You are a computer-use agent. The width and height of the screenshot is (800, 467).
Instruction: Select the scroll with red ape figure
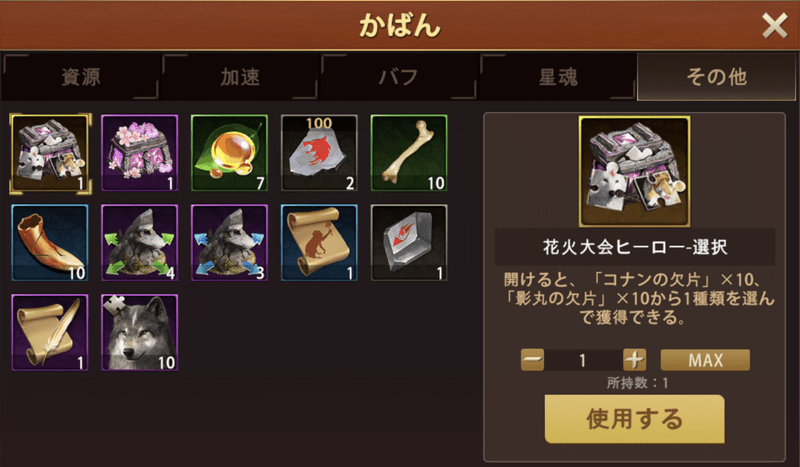coord(319,242)
